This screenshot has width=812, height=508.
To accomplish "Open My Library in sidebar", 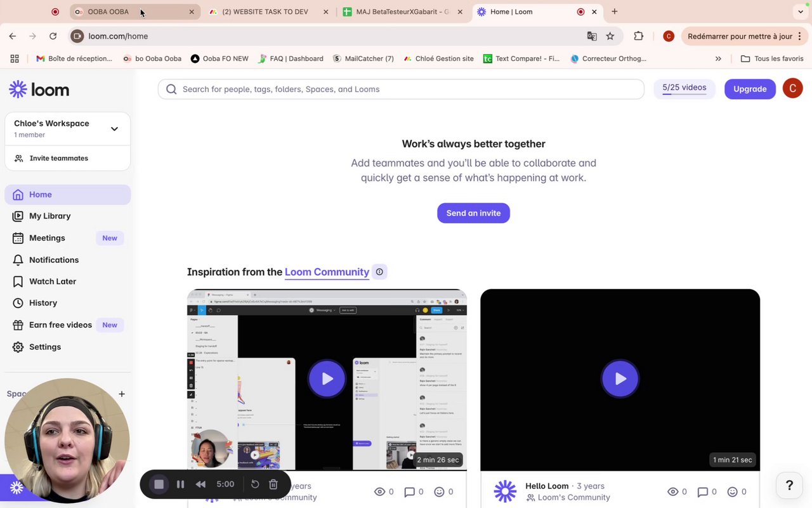I will (x=68, y=216).
